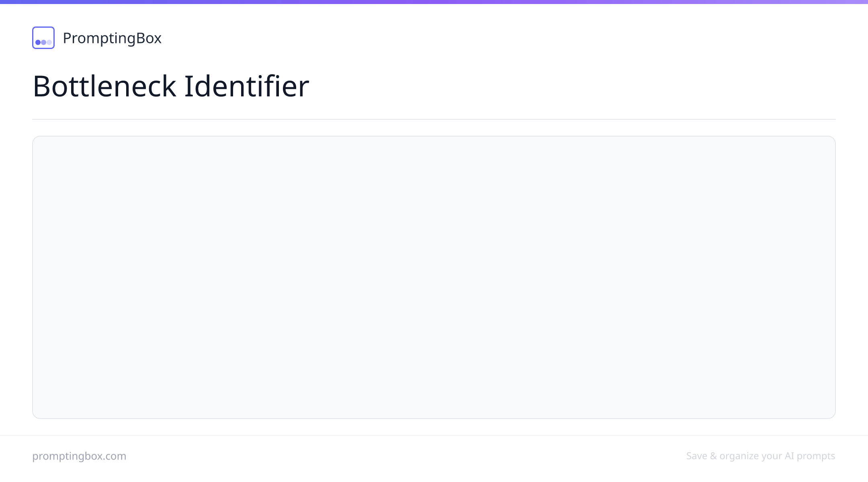Click the rounded top-left corner of the prompt box
Viewport: 868px width, 482px height.
[x=36, y=140]
